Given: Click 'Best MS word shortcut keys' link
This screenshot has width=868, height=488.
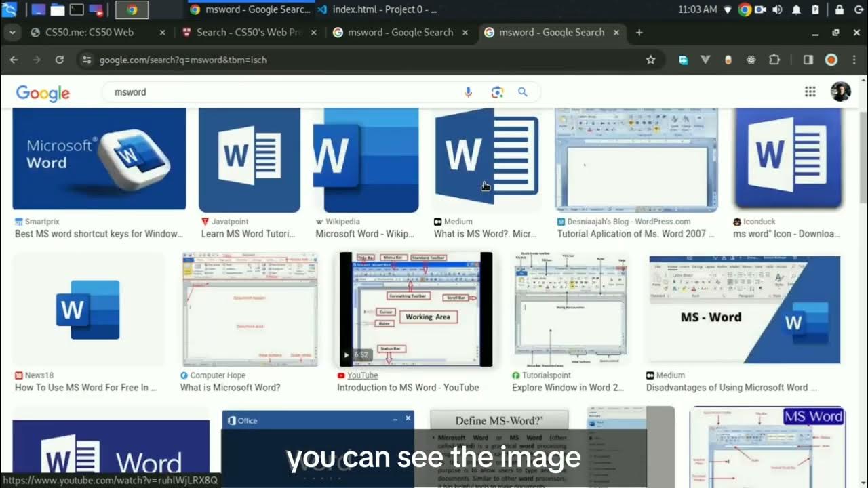Looking at the screenshot, I should [98, 234].
